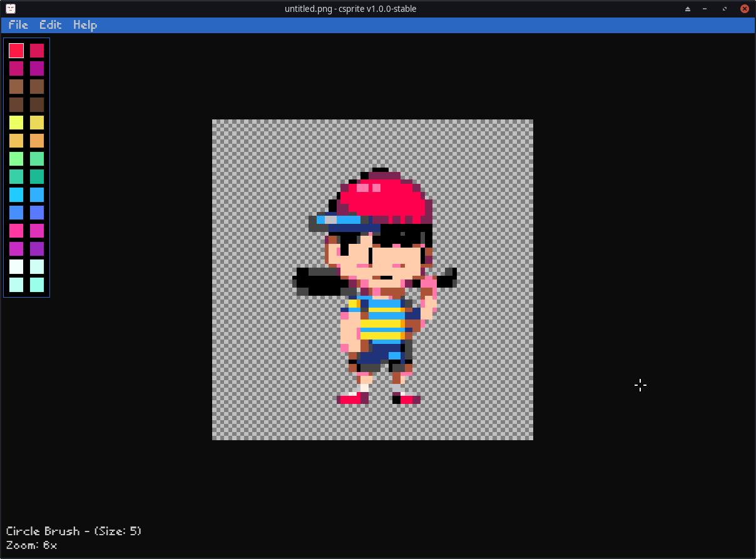Choose the purple-magenta swatch in the second palette row
The image size is (756, 559).
37,69
